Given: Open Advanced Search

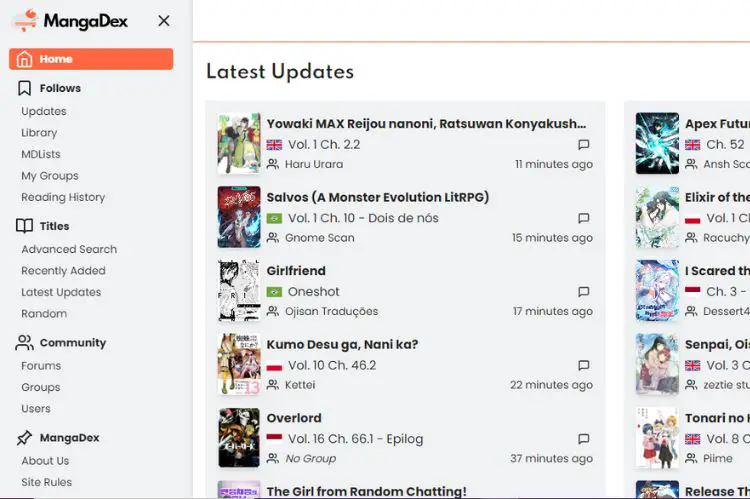Looking at the screenshot, I should [69, 249].
